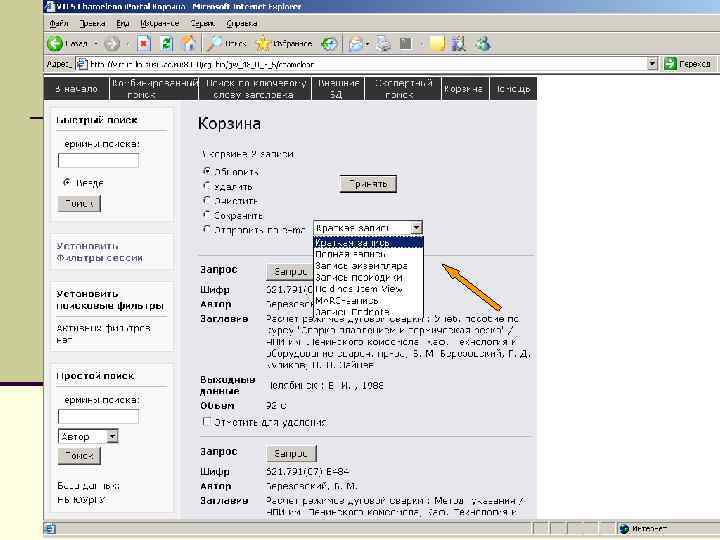
Task: Click the Edit page toolbar icon
Action: pos(405,44)
